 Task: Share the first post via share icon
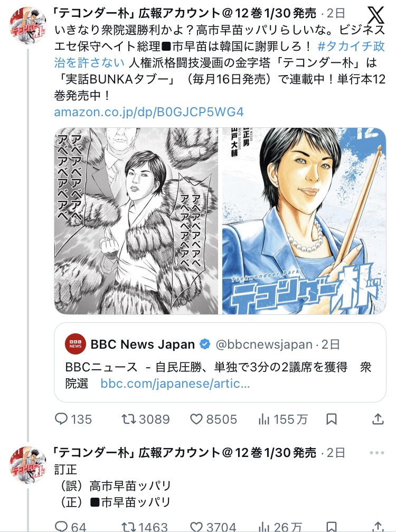click(x=378, y=419)
